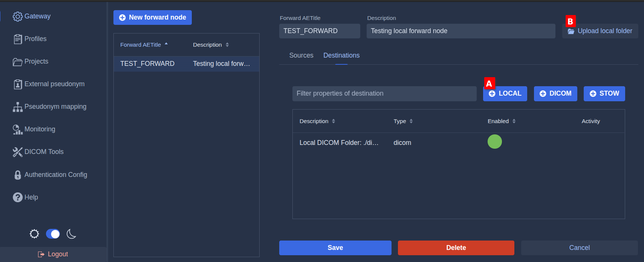Select the External pseudonym badge icon

click(x=17, y=84)
